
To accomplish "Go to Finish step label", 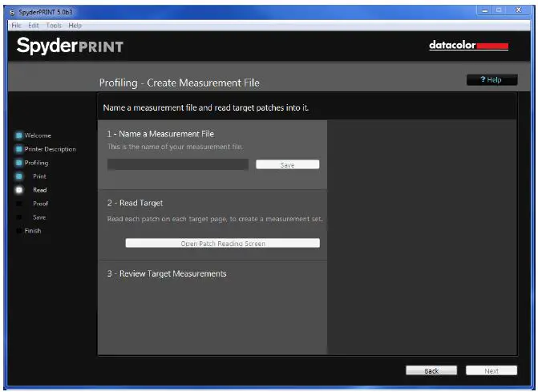I will point(33,230).
